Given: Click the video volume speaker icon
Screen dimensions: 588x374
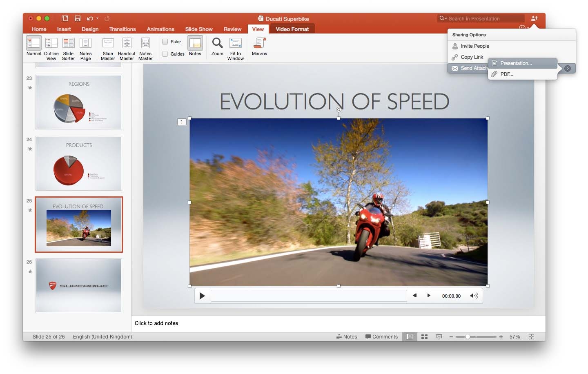Looking at the screenshot, I should 474,296.
